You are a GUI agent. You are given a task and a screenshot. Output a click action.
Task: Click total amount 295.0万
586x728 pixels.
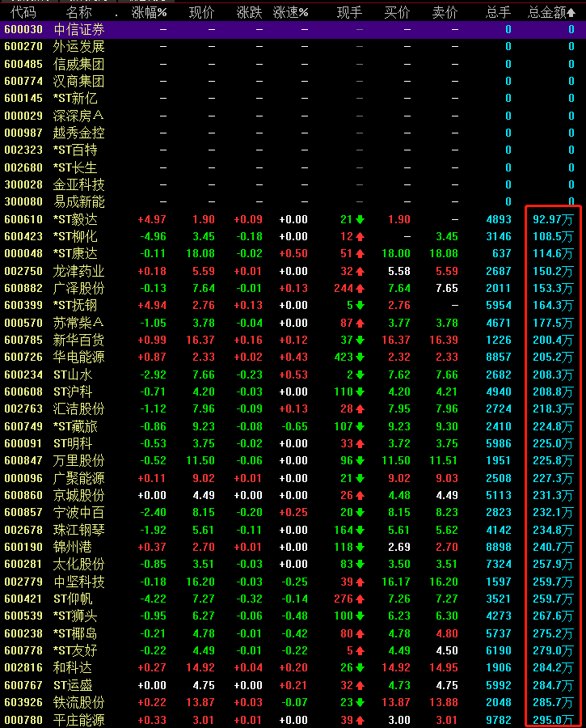[x=553, y=720]
